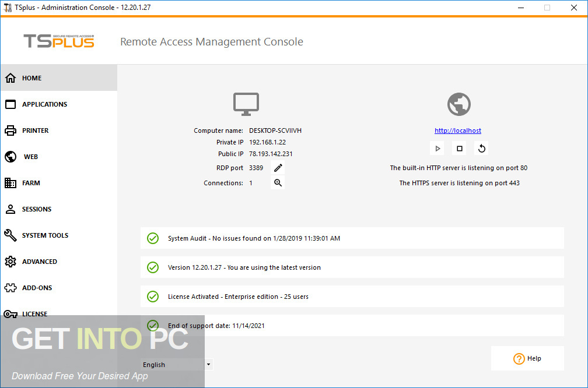Start the web server with play button
The height and width of the screenshot is (388, 588).
point(437,149)
